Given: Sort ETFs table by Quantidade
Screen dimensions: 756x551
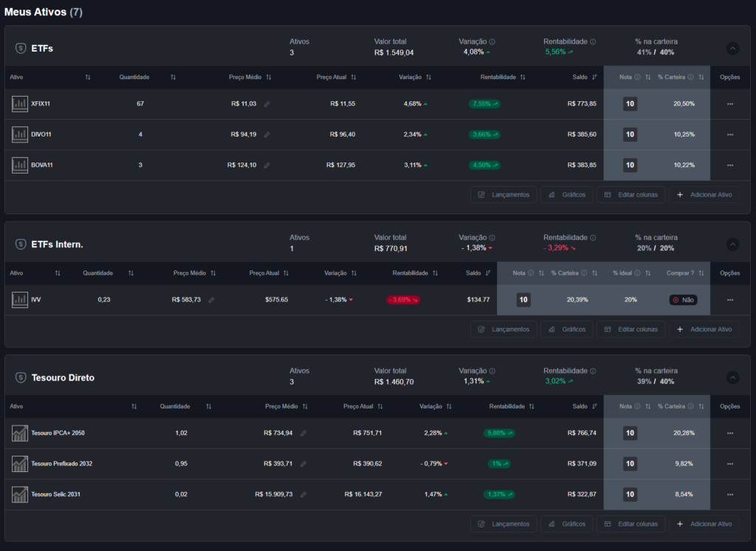Looking at the screenshot, I should pyautogui.click(x=173, y=78).
